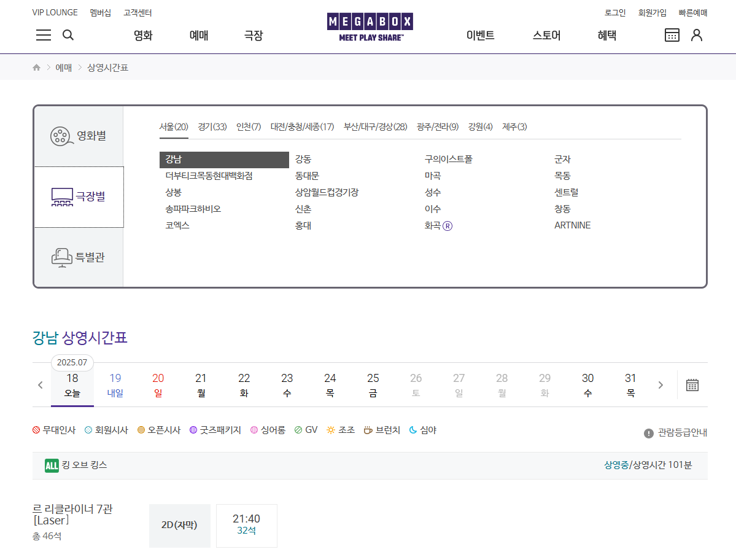Click the 로그인 link
736x560 pixels.
pos(615,13)
